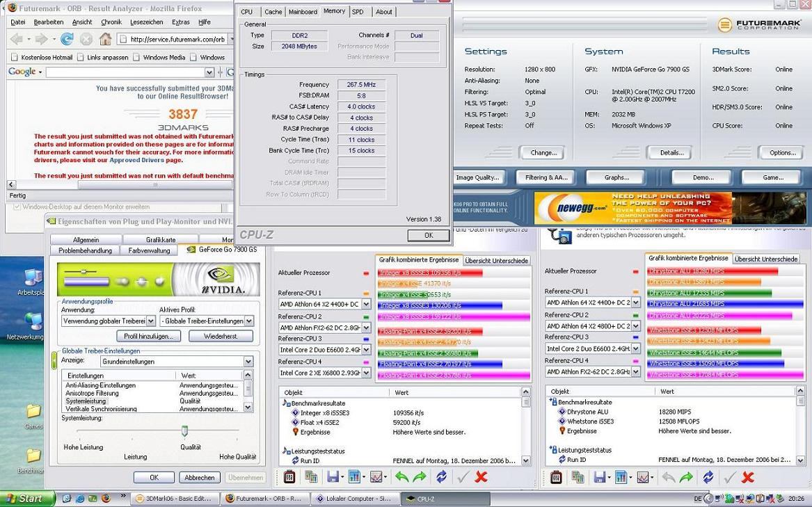Switch to SPD tab in CPU-Z
Screen dimensions: 812x507
358,12
